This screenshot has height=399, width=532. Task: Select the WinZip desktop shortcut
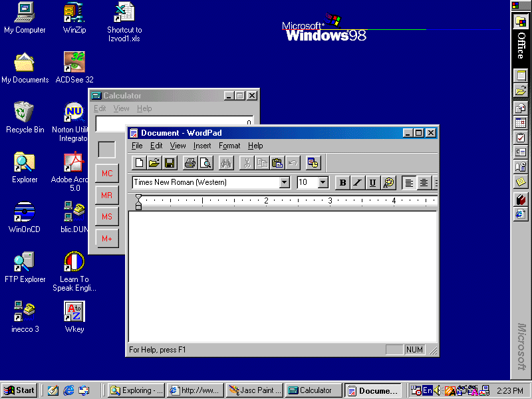[74, 18]
